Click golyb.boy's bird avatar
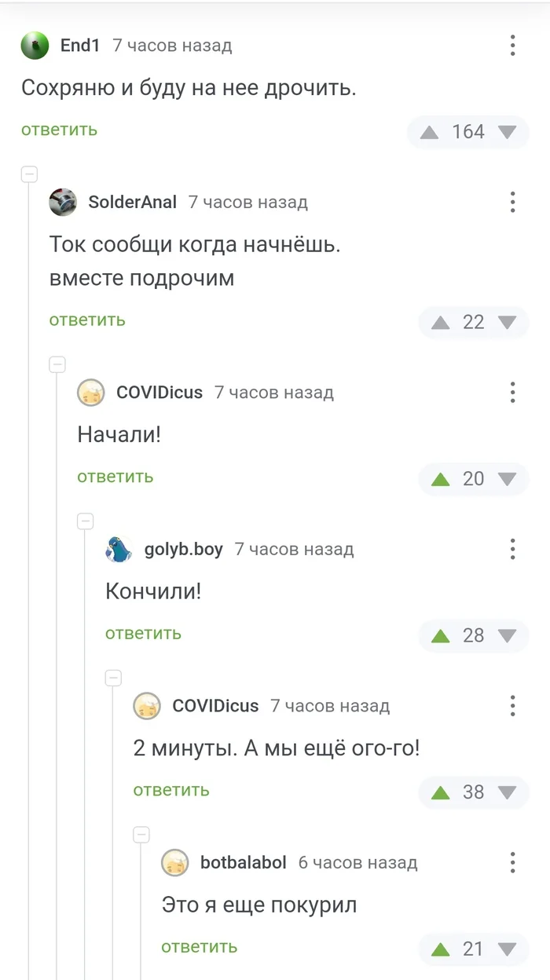 pyautogui.click(x=117, y=550)
